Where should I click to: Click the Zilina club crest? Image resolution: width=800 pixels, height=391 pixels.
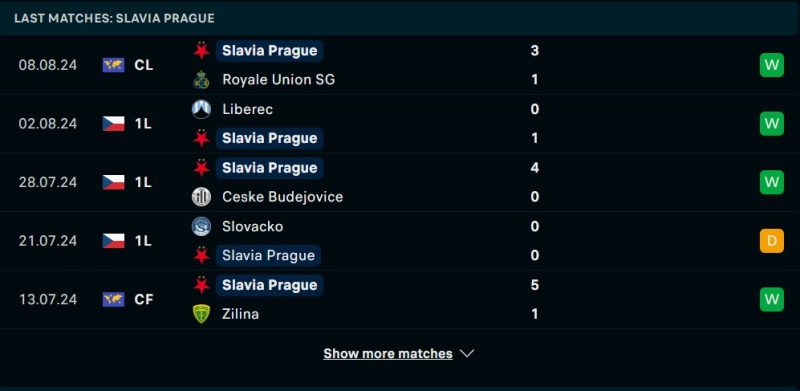tap(201, 313)
